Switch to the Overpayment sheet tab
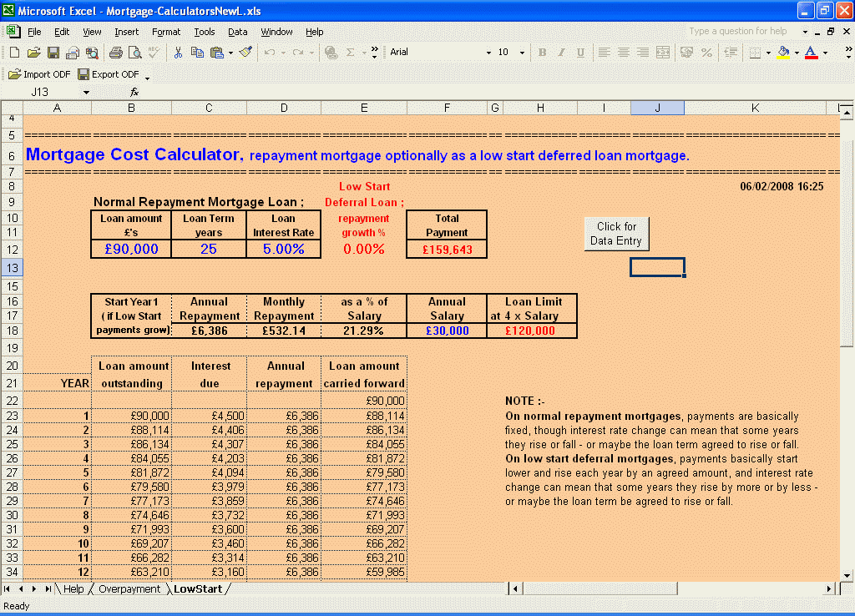 (x=129, y=588)
